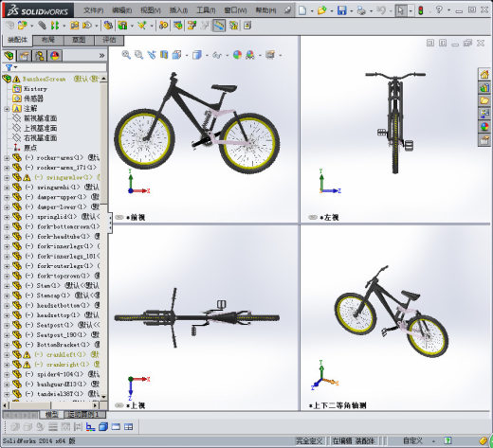
Task: Click the Insert Components assembly toolbar icon
Action: click(23, 25)
